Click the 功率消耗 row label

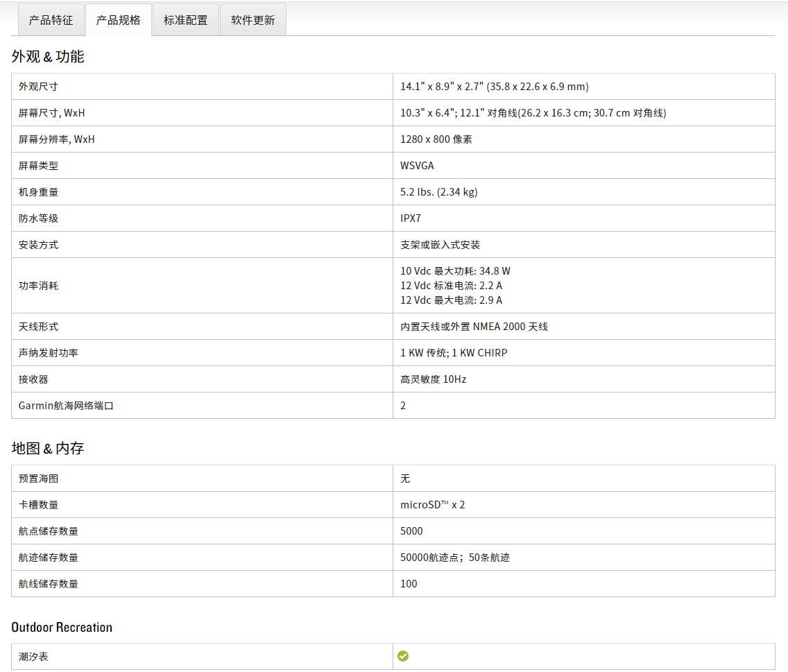pos(38,286)
